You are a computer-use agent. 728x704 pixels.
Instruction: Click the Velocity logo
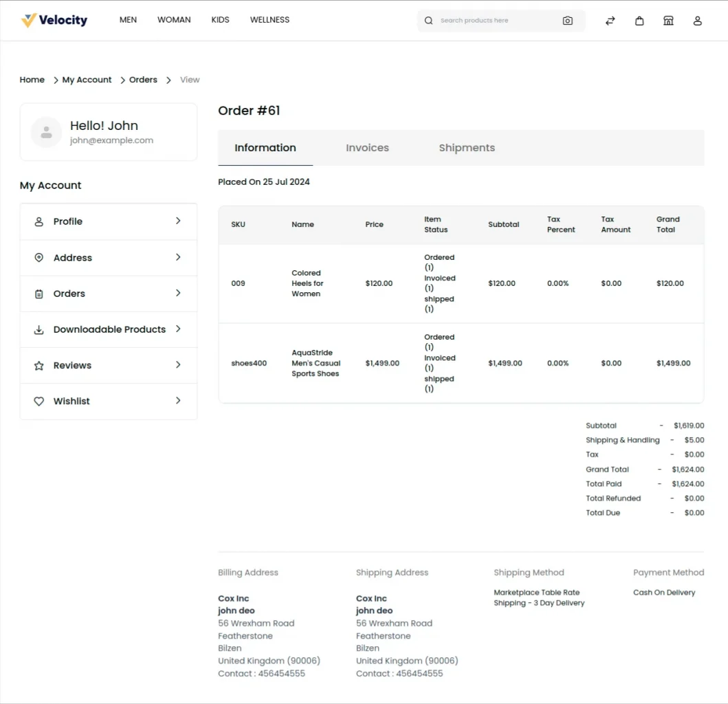tap(54, 20)
